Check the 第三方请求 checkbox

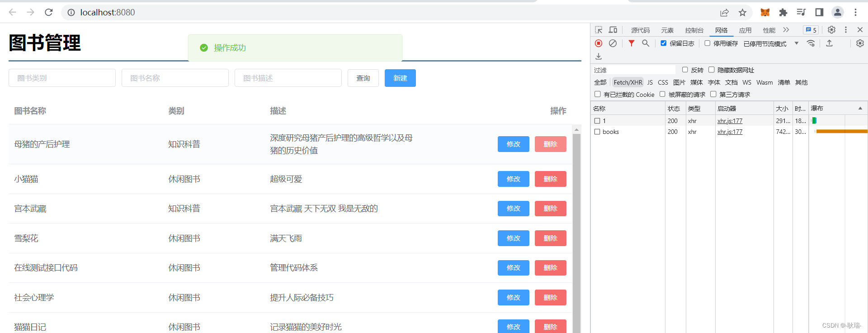tap(713, 94)
